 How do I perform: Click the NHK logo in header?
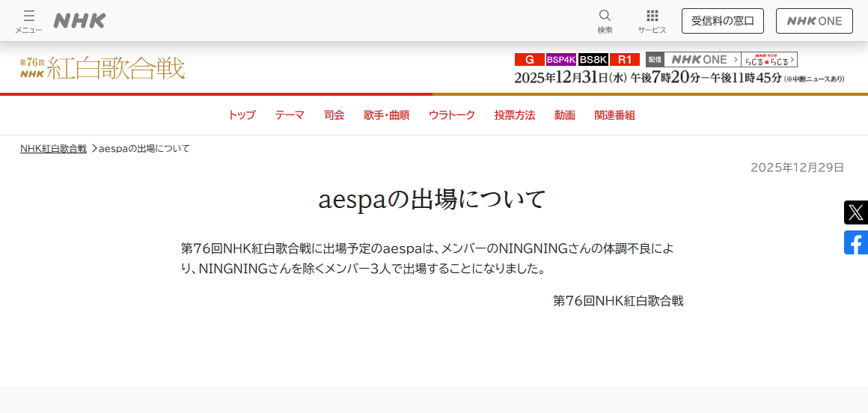tap(80, 21)
